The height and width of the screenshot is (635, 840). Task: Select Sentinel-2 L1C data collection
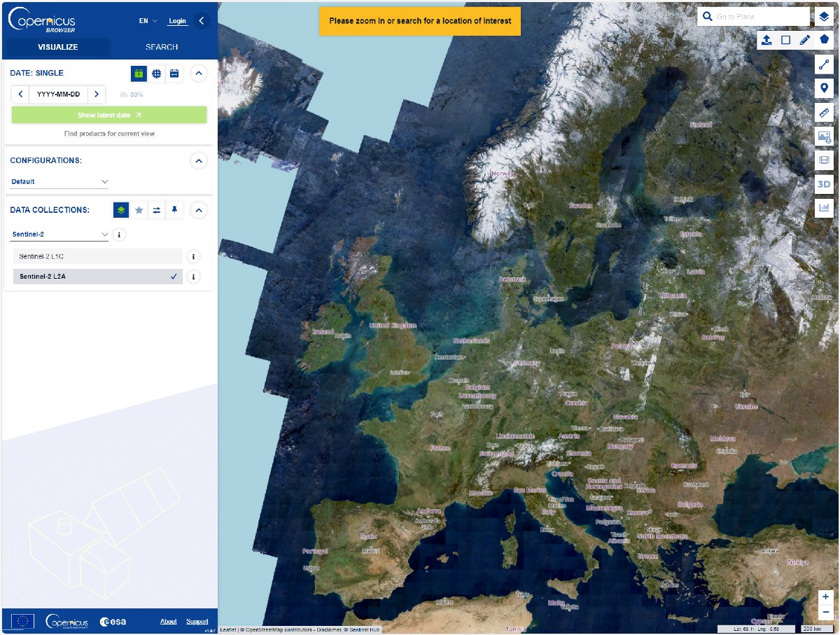tap(97, 256)
